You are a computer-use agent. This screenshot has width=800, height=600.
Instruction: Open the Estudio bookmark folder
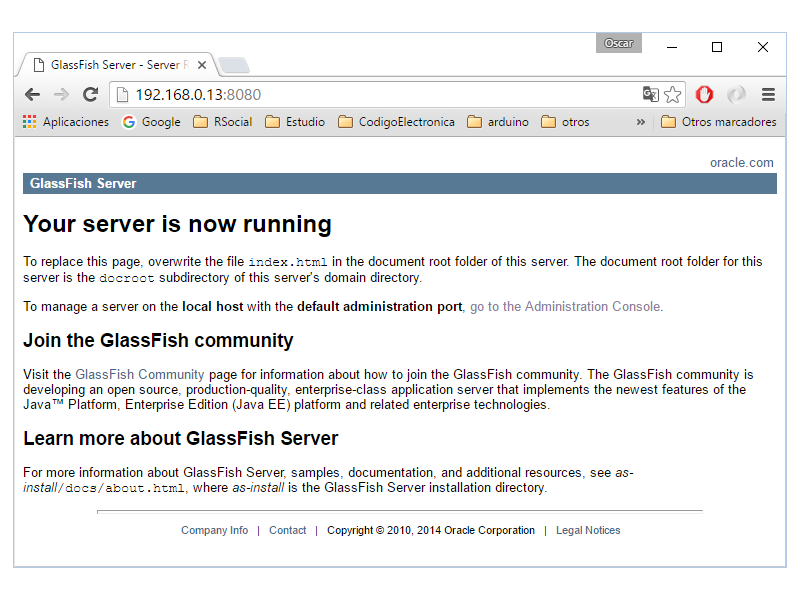tap(295, 122)
